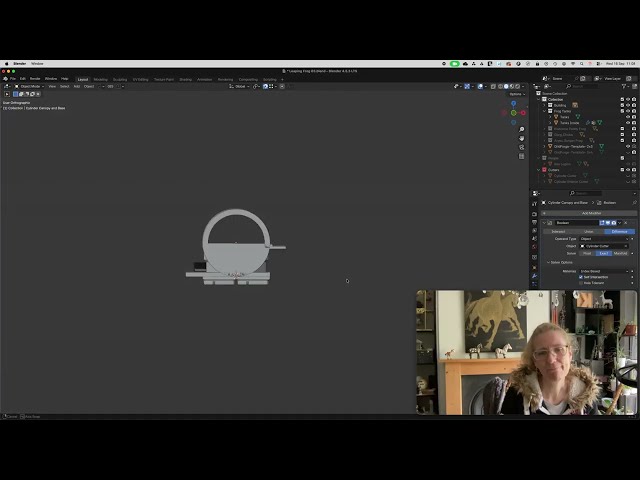Click the macOS Apple menu icon
Screen dimensions: 640x480
6,64
